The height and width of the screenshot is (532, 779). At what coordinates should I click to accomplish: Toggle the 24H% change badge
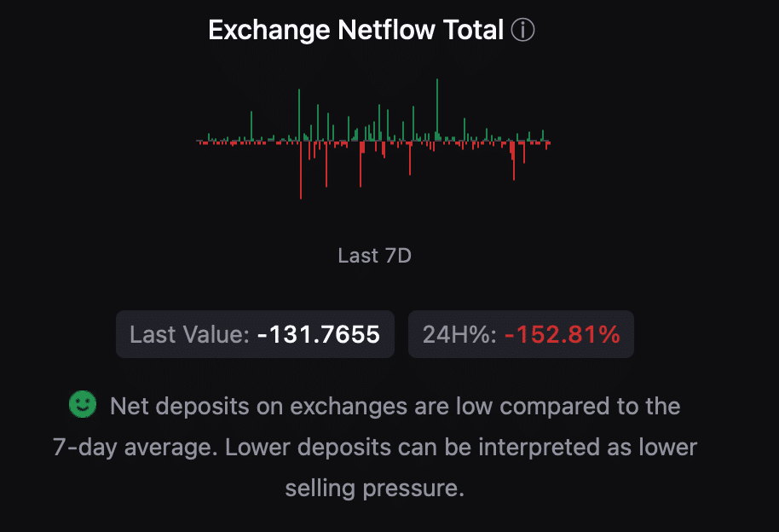(520, 334)
